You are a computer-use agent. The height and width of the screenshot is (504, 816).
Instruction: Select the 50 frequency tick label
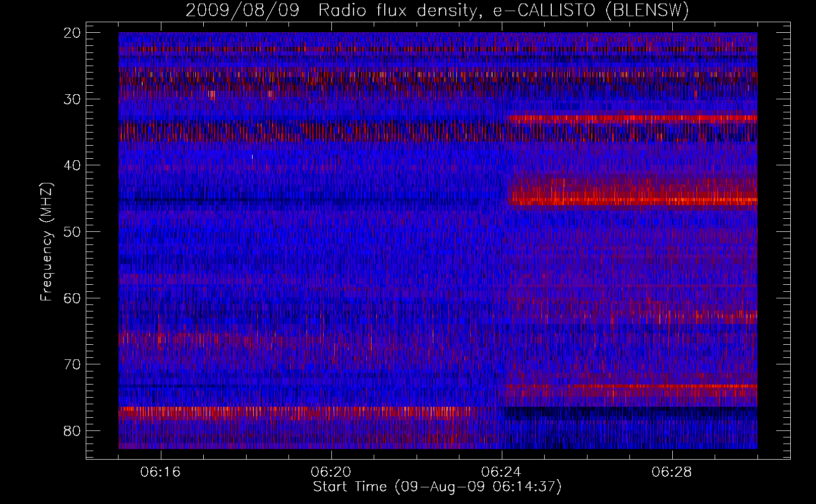[x=72, y=232]
